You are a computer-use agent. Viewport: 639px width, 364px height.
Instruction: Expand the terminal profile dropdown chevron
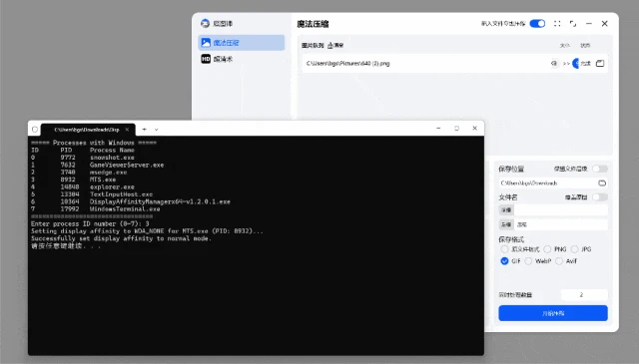point(156,130)
